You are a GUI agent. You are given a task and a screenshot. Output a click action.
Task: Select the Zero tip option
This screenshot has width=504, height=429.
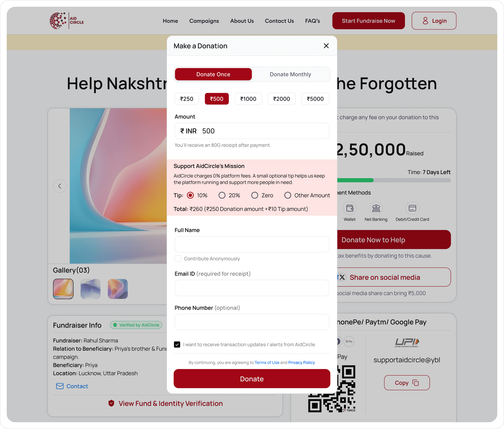click(255, 195)
